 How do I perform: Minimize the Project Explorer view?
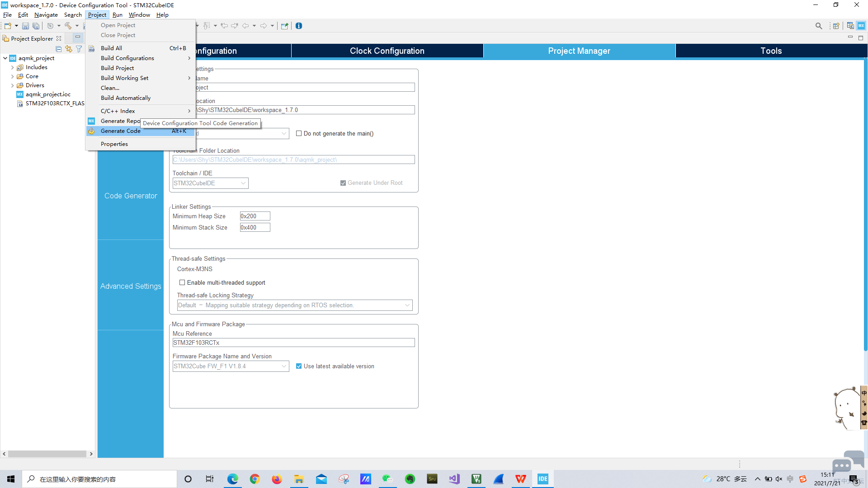78,37
